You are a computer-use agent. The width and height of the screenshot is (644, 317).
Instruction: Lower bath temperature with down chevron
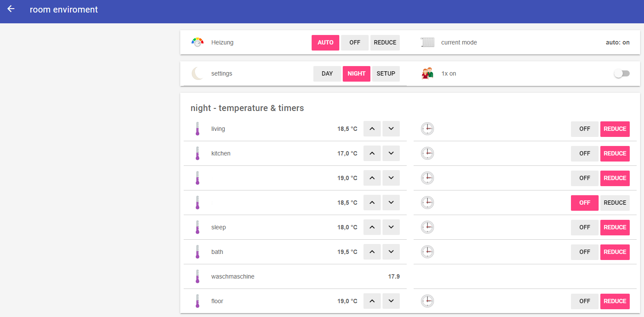click(391, 252)
